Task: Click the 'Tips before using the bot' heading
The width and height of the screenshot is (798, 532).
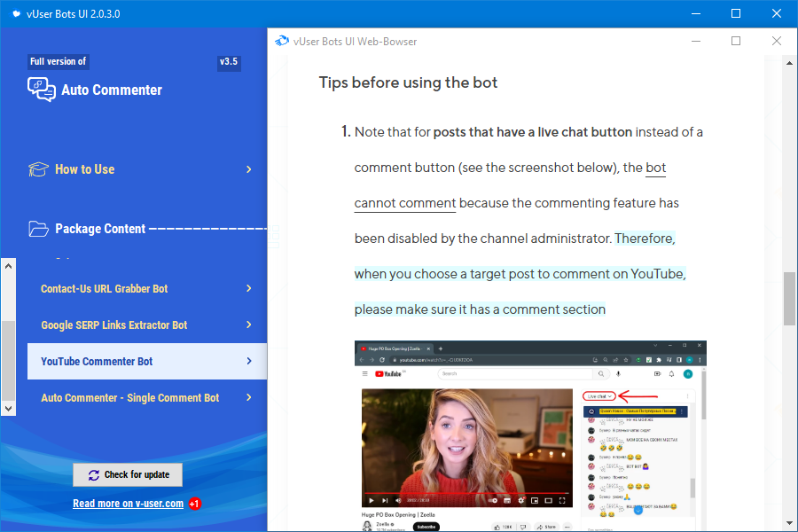Action: pos(408,82)
